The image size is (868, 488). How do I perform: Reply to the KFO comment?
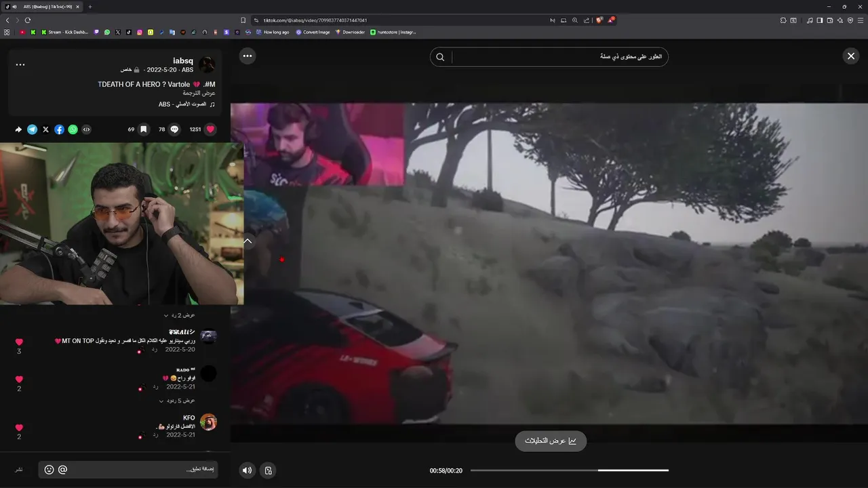tap(155, 434)
